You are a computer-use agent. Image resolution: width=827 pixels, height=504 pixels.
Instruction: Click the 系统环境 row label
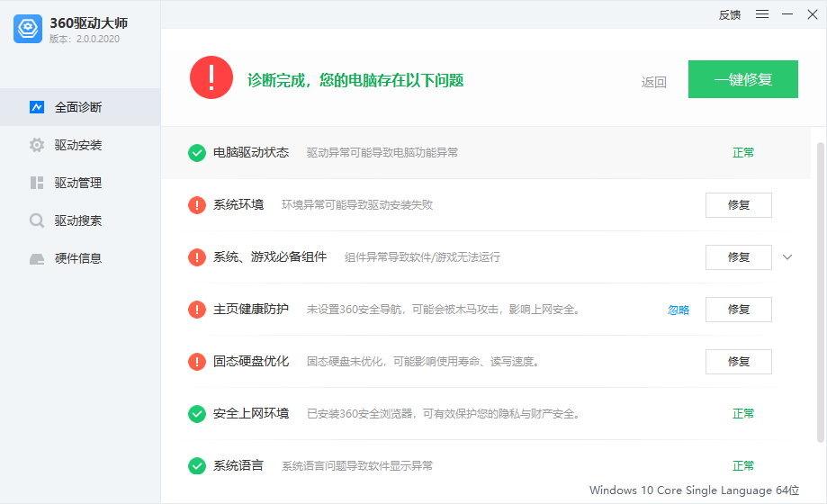pos(238,204)
